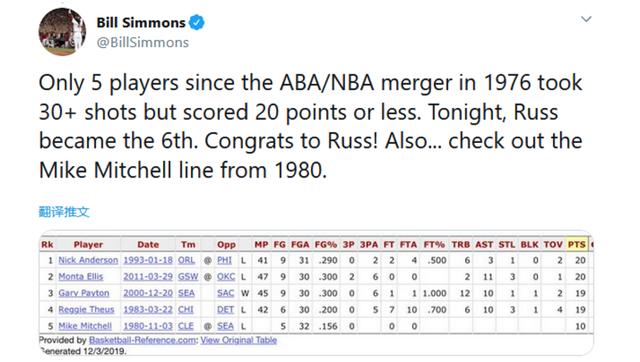Screen dimensions: 640x362
Task: Click the blue verified badge
Action: coord(197,22)
